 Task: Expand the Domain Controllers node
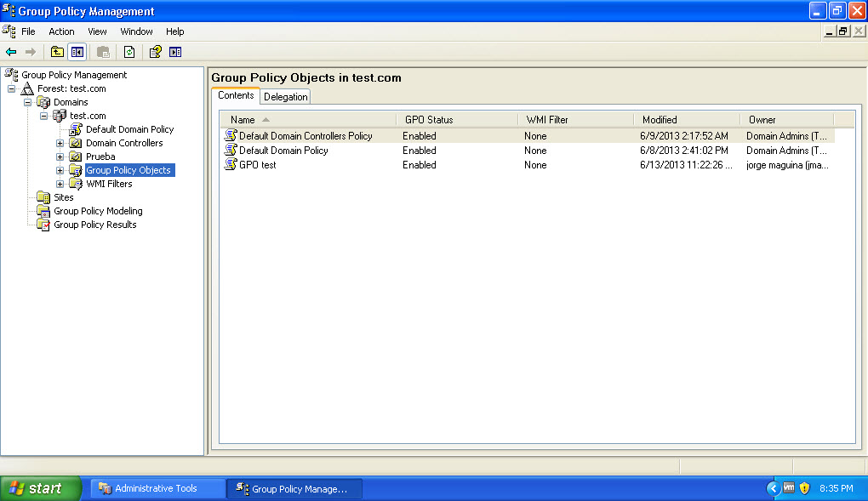tap(60, 144)
